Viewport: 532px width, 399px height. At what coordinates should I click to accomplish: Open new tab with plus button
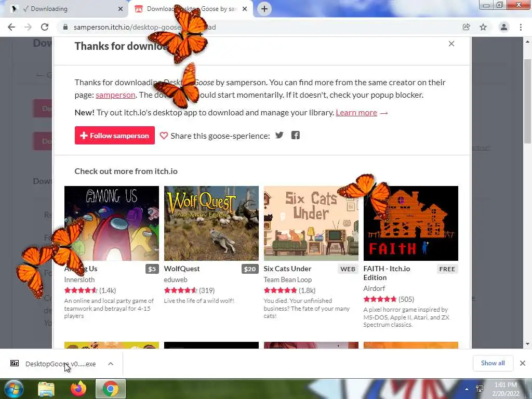(x=264, y=9)
